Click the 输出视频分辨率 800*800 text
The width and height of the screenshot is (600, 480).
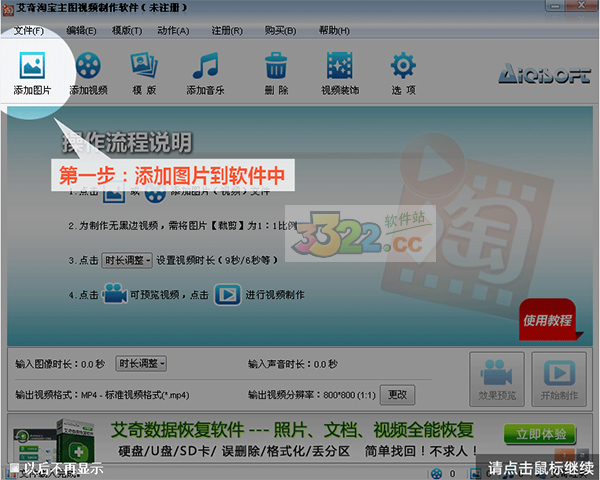coord(312,395)
